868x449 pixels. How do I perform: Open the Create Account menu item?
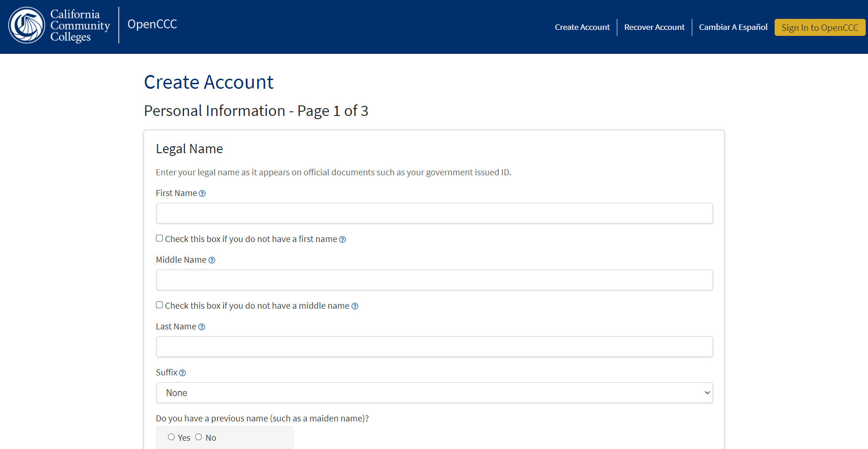[582, 27]
